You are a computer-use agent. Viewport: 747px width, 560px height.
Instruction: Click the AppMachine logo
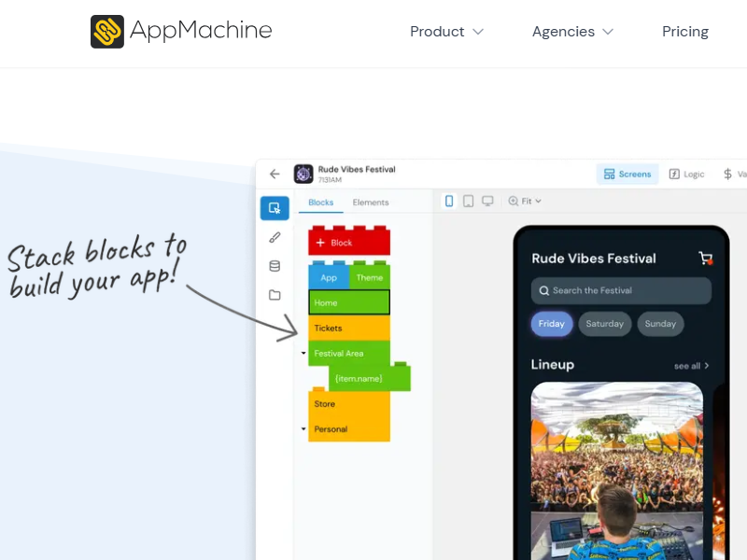[180, 31]
